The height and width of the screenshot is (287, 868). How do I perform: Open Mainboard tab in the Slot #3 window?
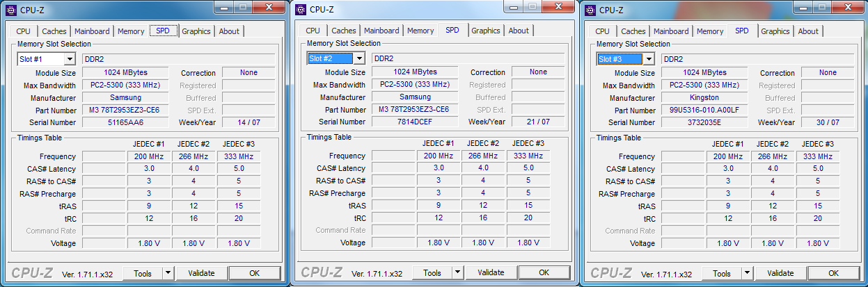coord(671,31)
